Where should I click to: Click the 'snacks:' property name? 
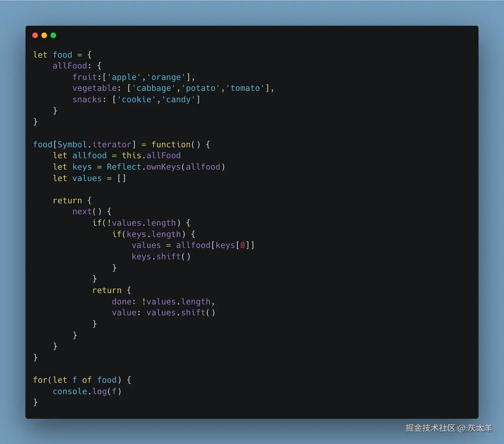(89, 100)
